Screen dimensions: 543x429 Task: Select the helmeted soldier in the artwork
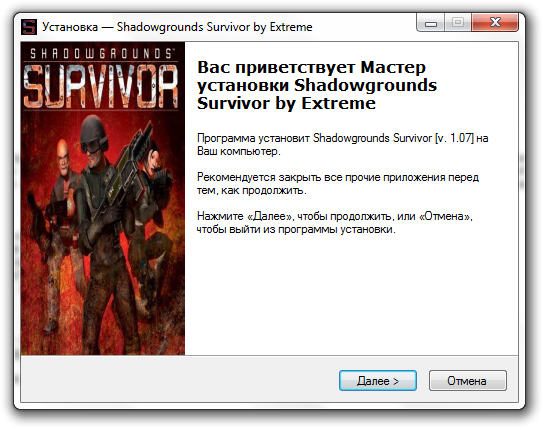[x=104, y=215]
